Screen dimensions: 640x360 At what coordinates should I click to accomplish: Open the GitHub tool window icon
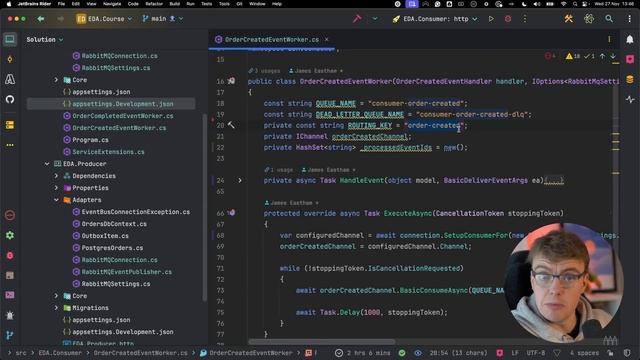pos(10,99)
